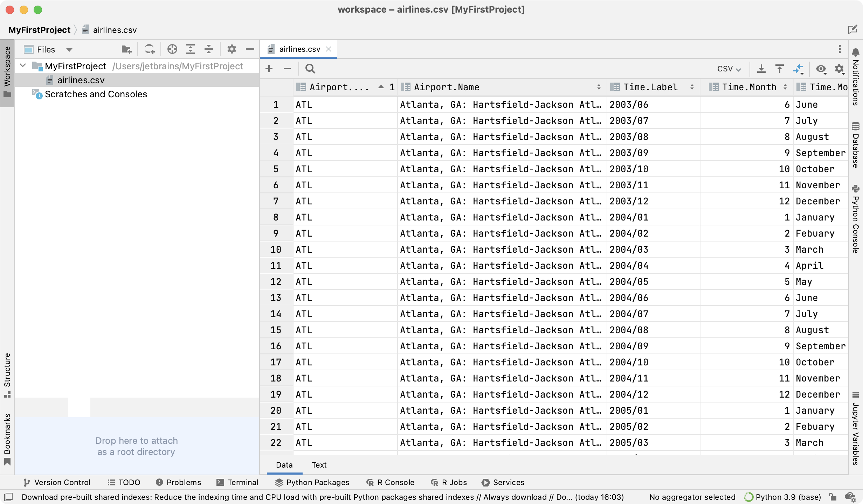This screenshot has width=863, height=504.
Task: Expand all items in Files panel
Action: (x=190, y=49)
